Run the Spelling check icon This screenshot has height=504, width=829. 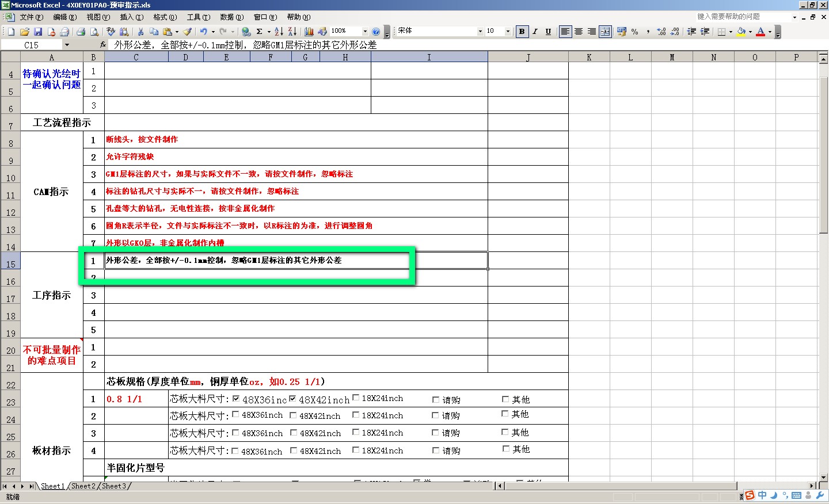pyautogui.click(x=111, y=32)
